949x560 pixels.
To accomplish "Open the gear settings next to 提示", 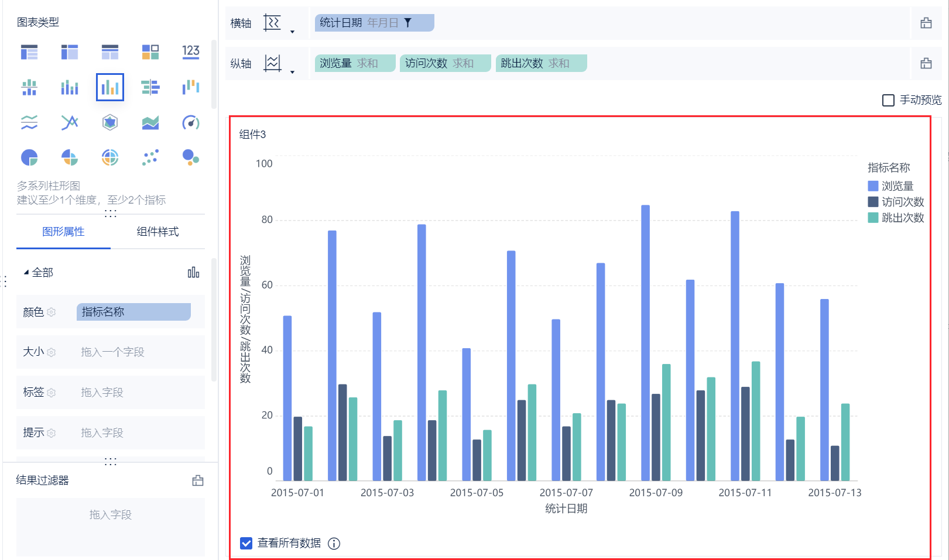I will click(52, 433).
